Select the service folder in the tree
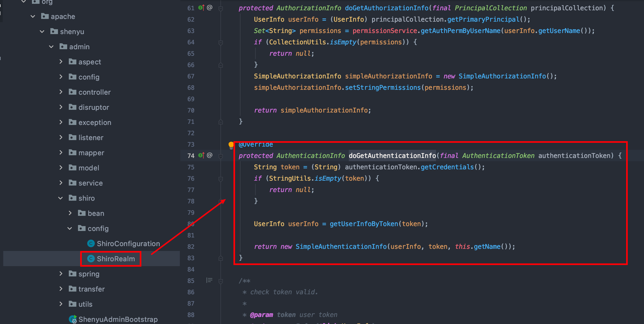Image resolution: width=644 pixels, height=324 pixels. 90,183
